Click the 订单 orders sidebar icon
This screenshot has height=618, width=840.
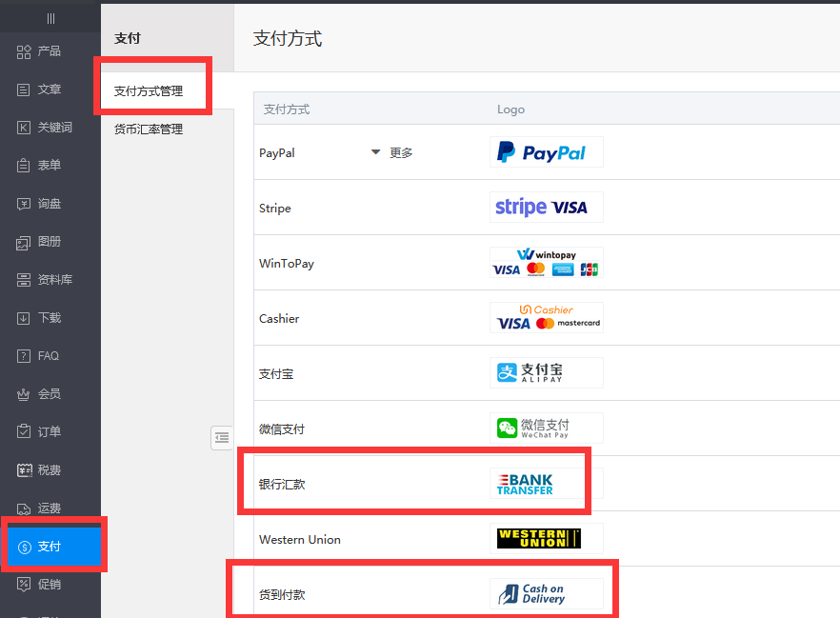pyautogui.click(x=25, y=432)
